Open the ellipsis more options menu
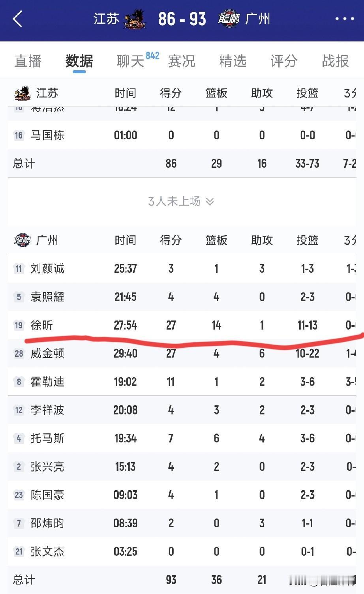Viewport: 364px width, 594px height. (345, 19)
